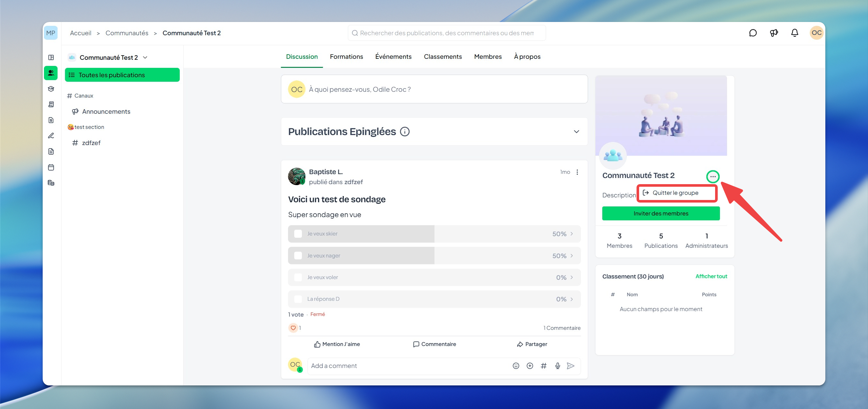868x409 pixels.
Task: Click Baptiste L. profile picture
Action: pyautogui.click(x=296, y=176)
